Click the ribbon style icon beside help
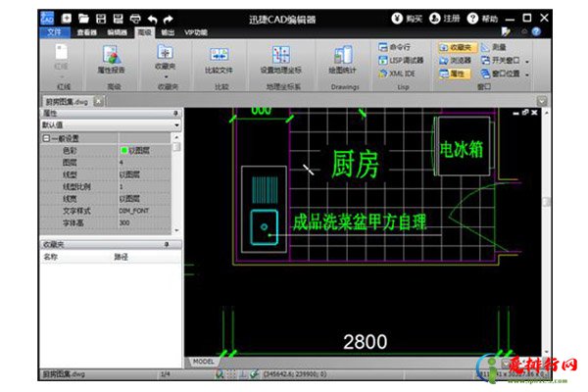588x392 pixels. 506,32
